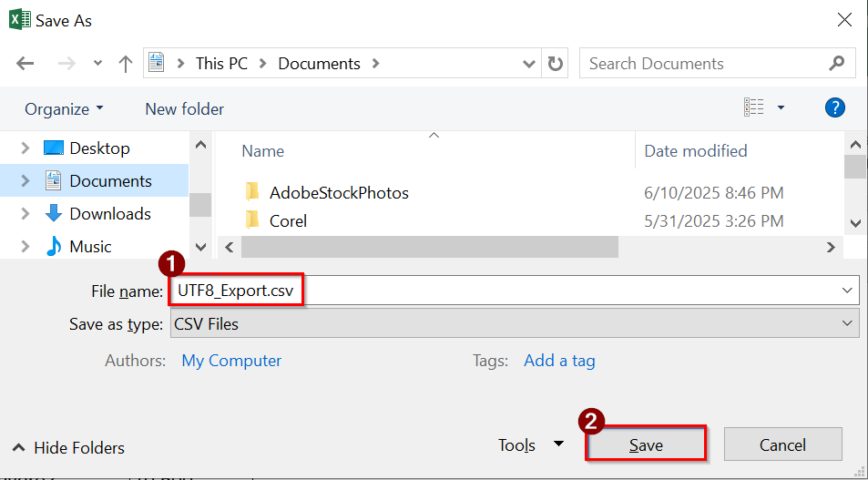
Task: Click the Desktop icon in navigation pane
Action: (53, 148)
